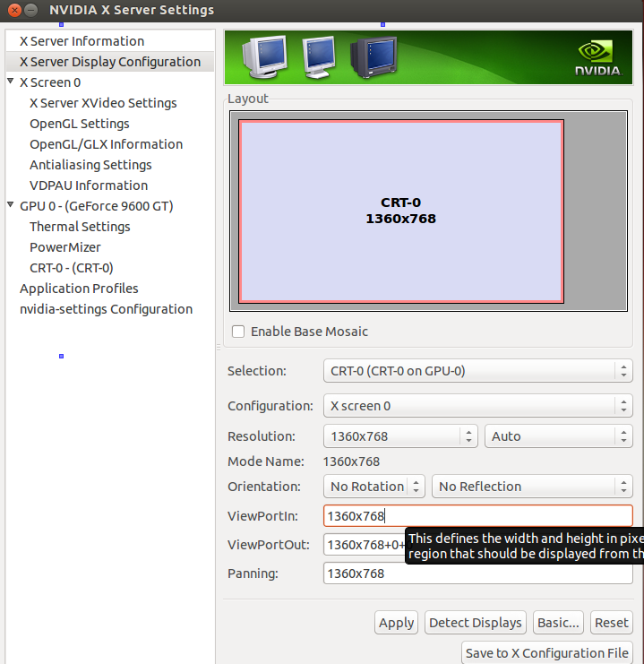Open Thermal Settings page

(80, 227)
